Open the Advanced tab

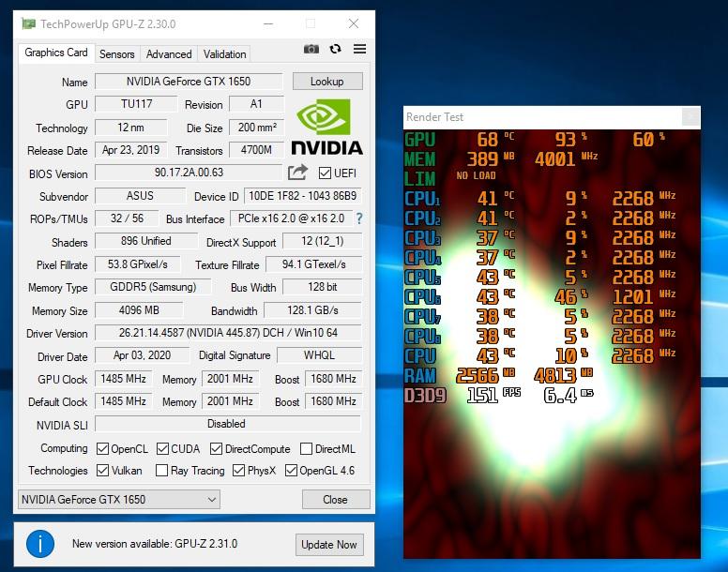coord(169,54)
